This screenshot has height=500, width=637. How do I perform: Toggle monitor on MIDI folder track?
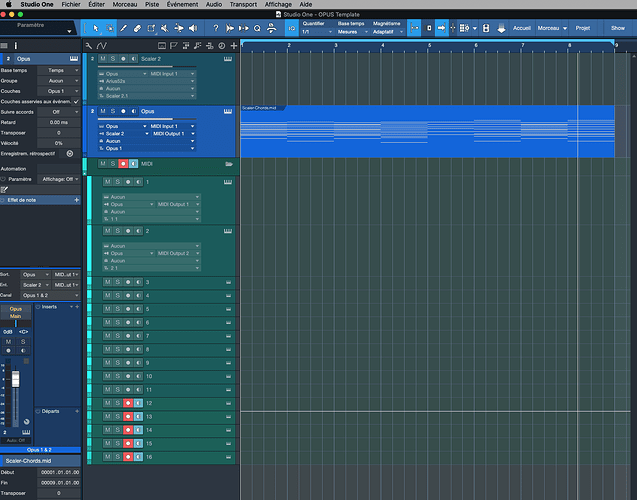tap(133, 164)
